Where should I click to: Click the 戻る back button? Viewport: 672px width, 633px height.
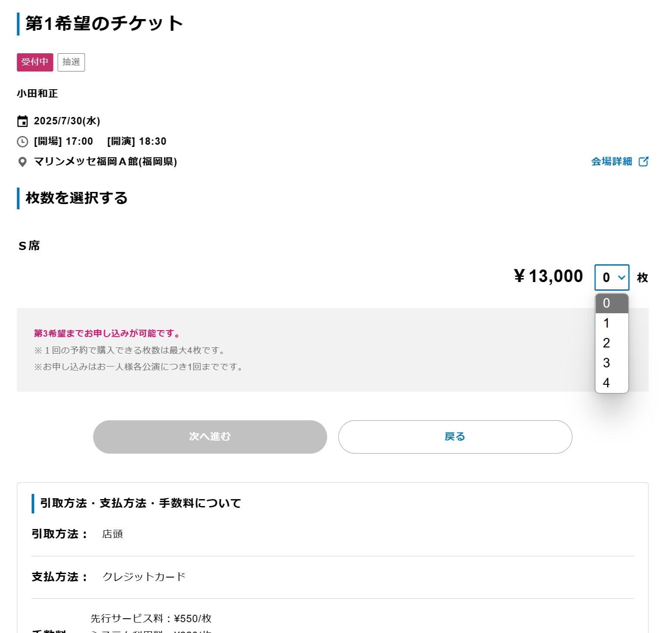pos(455,437)
